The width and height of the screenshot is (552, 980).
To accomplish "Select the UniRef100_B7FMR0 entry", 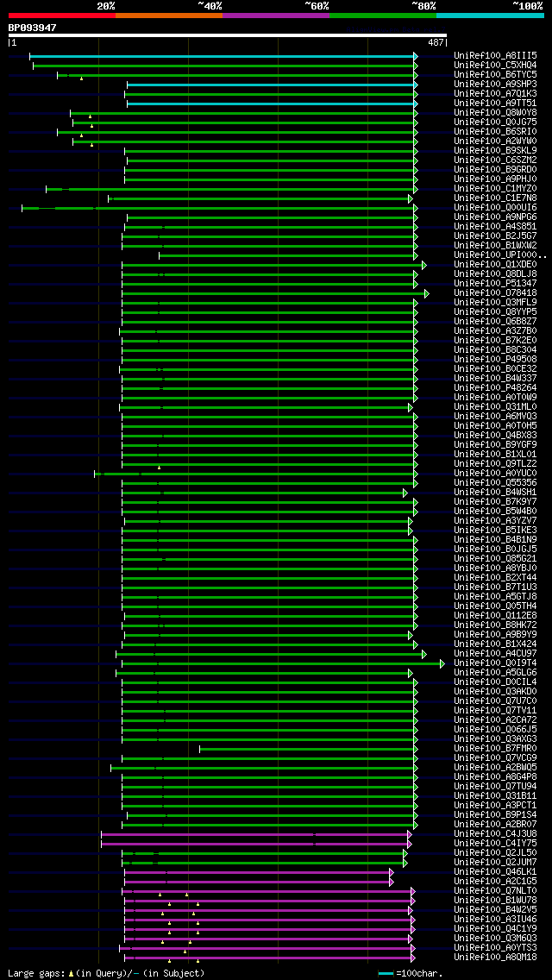I will 495,749.
